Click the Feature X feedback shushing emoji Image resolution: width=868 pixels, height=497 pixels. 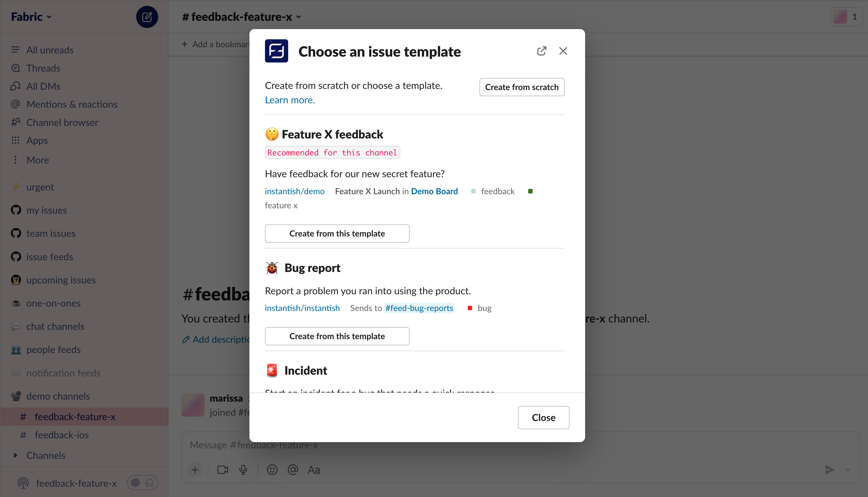pos(272,134)
